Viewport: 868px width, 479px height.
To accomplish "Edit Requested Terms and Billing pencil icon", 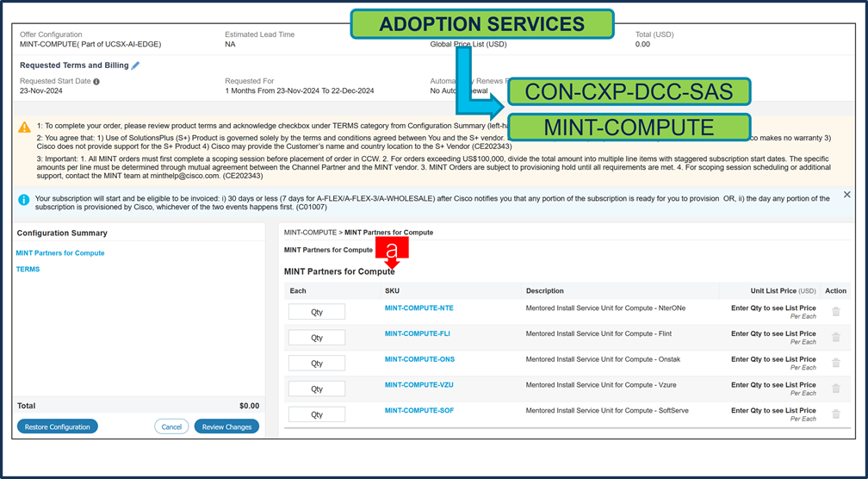I will 136,65.
